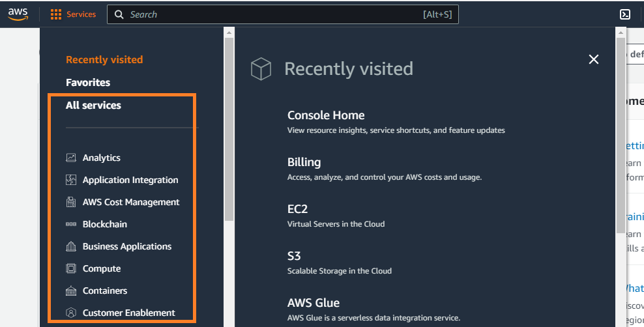644x327 pixels.
Task: Open the CloudShell terminal icon
Action: [x=624, y=14]
